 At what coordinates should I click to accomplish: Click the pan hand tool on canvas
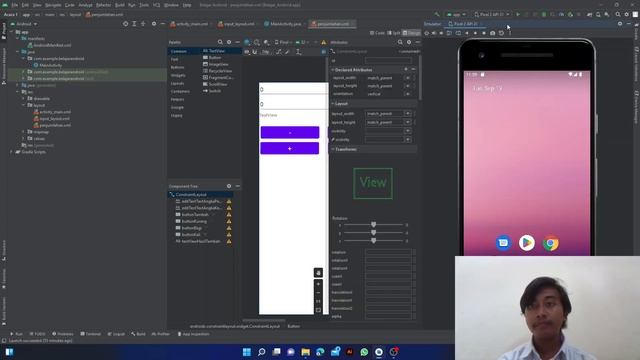[x=318, y=273]
